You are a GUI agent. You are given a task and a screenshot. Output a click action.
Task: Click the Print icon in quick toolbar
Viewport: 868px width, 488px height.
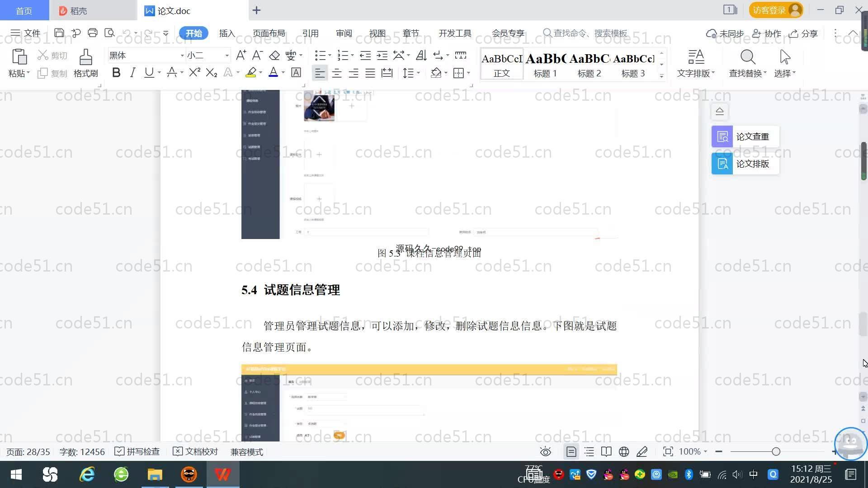point(93,33)
